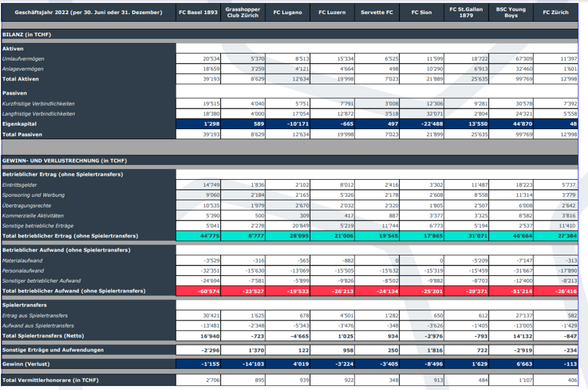Click the Eintrittsgelder row label
Screen dimensions: 588x390
point(21,185)
